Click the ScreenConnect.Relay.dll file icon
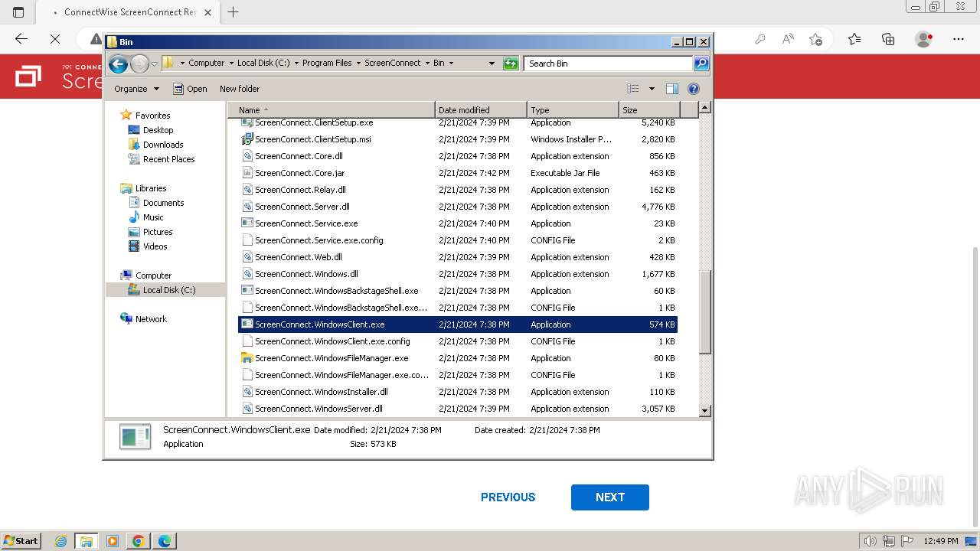This screenshot has height=551, width=980. coord(247,190)
